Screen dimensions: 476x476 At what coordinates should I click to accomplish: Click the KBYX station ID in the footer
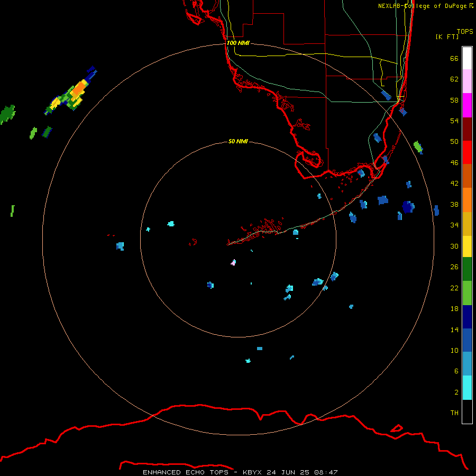252,472
